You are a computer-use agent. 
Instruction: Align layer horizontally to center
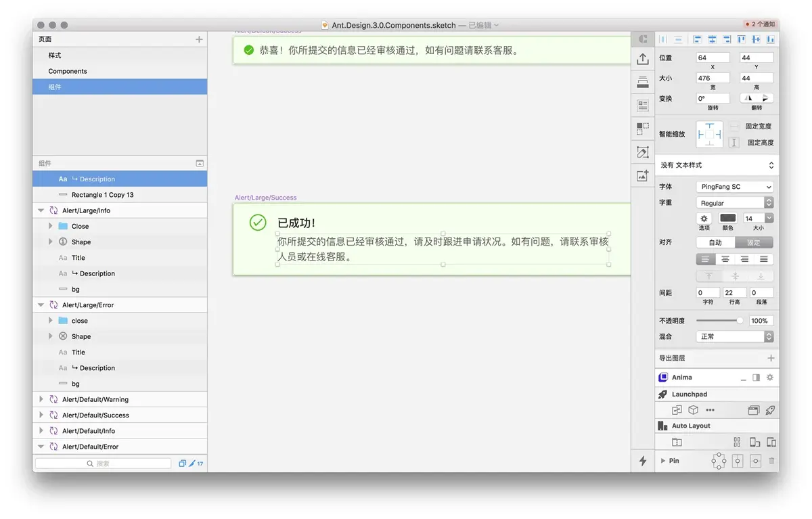(x=712, y=40)
